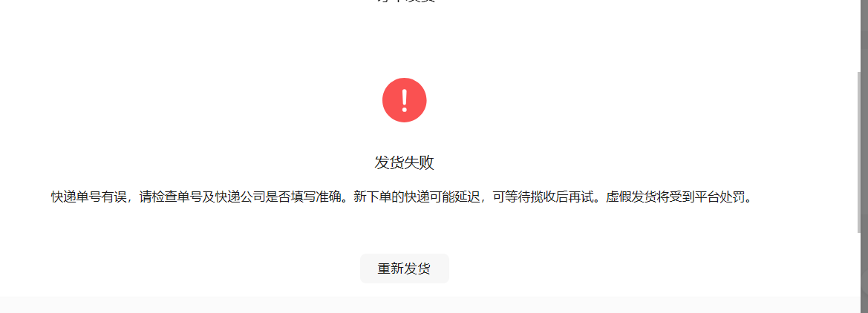Click the partially visible title at top
Image resolution: width=868 pixels, height=313 pixels.
pyautogui.click(x=404, y=1)
